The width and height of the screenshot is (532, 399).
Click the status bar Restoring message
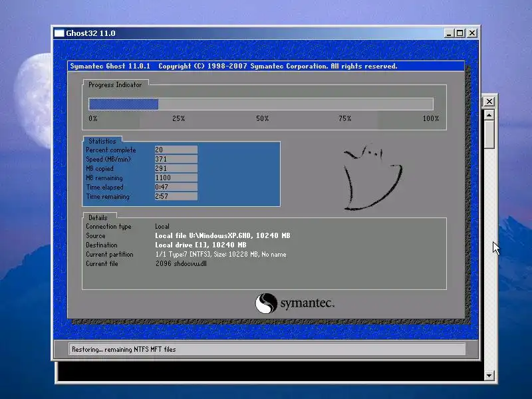(124, 350)
